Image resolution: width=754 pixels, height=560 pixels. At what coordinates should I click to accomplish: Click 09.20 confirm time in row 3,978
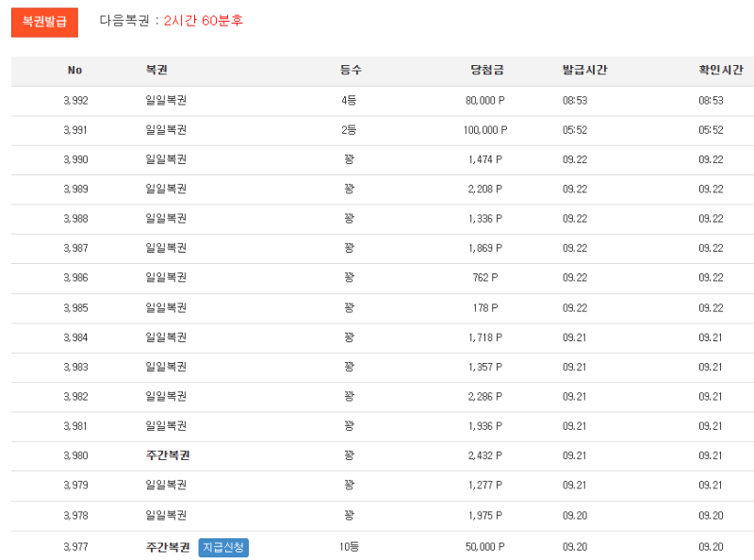[x=712, y=516]
